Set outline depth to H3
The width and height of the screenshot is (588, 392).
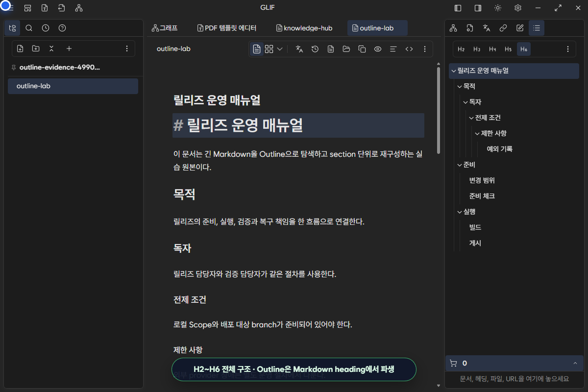coord(477,49)
